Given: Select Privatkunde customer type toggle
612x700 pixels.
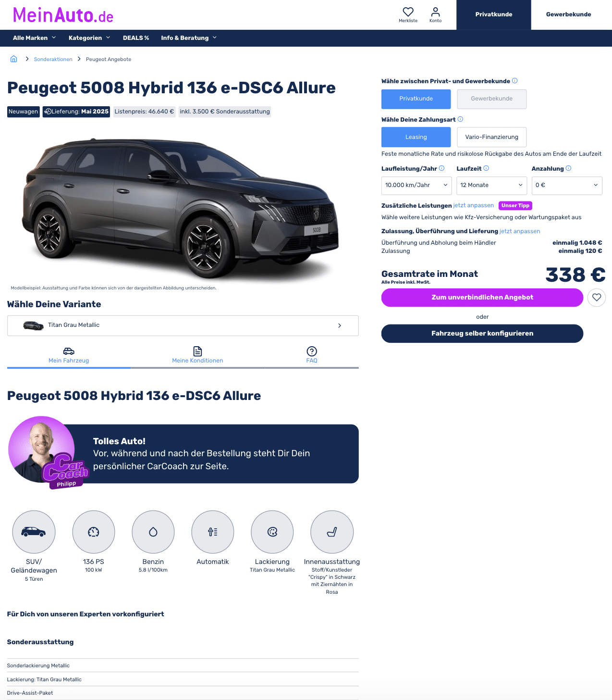Looking at the screenshot, I should coord(416,99).
